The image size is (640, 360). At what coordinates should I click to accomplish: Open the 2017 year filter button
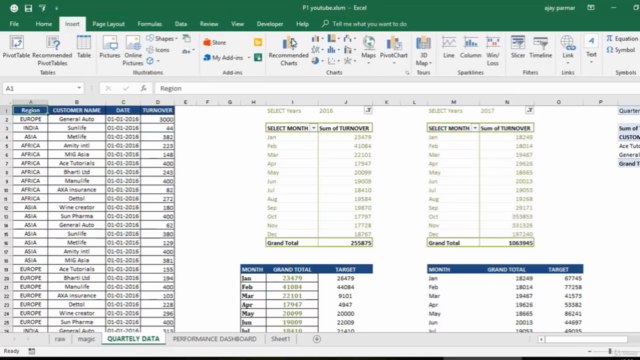point(529,111)
